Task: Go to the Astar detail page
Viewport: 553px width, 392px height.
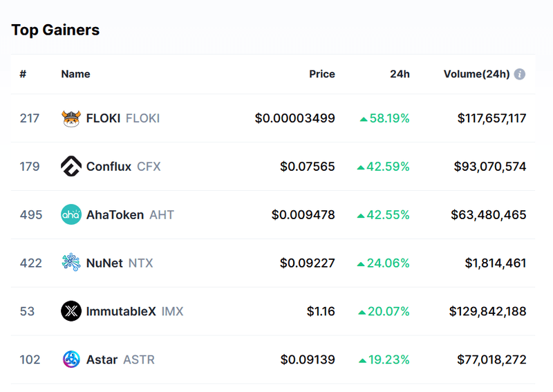Action: click(x=102, y=360)
